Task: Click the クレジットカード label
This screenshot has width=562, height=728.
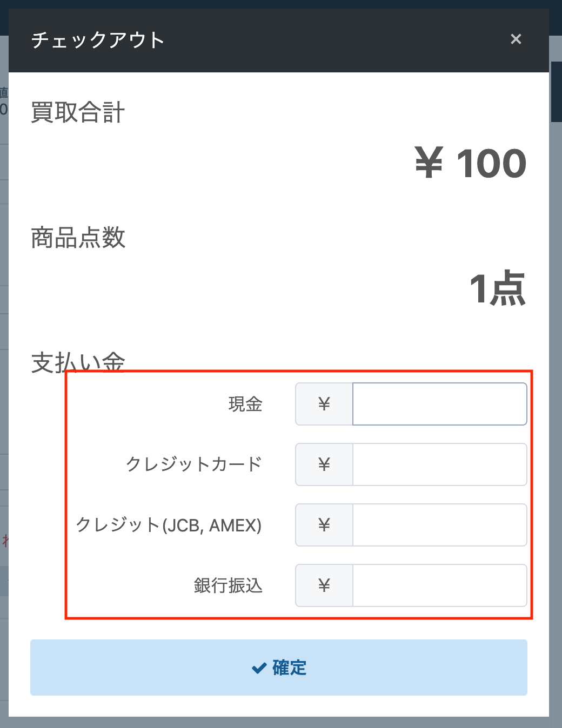Action: (194, 464)
